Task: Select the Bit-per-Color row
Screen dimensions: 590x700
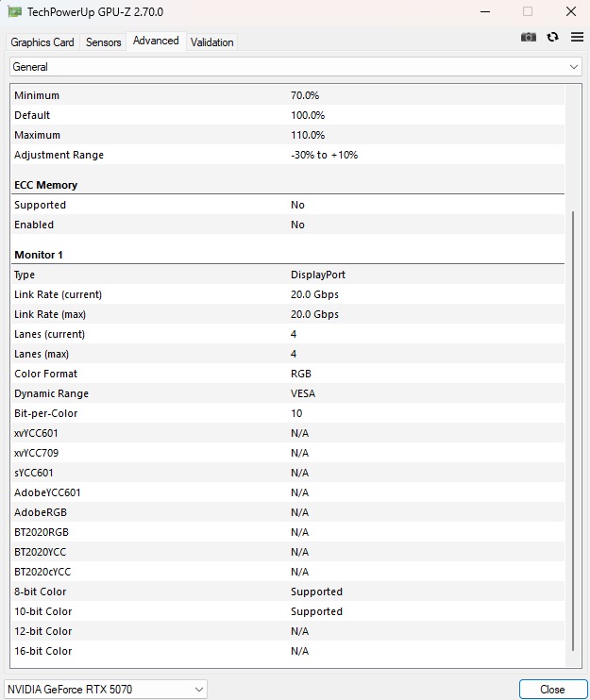Action: click(288, 413)
